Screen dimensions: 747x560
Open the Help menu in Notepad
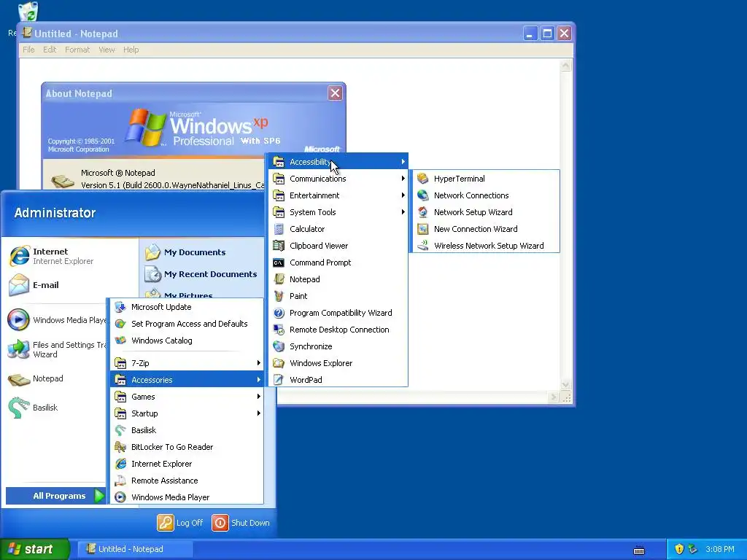pyautogui.click(x=131, y=50)
